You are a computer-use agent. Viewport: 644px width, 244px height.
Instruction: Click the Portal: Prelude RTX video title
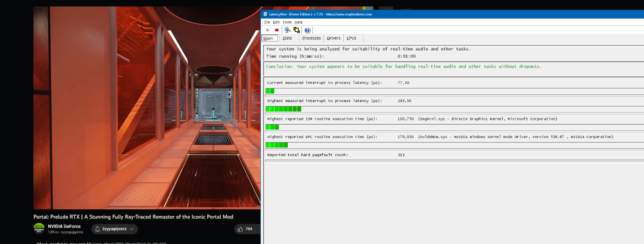[133, 217]
